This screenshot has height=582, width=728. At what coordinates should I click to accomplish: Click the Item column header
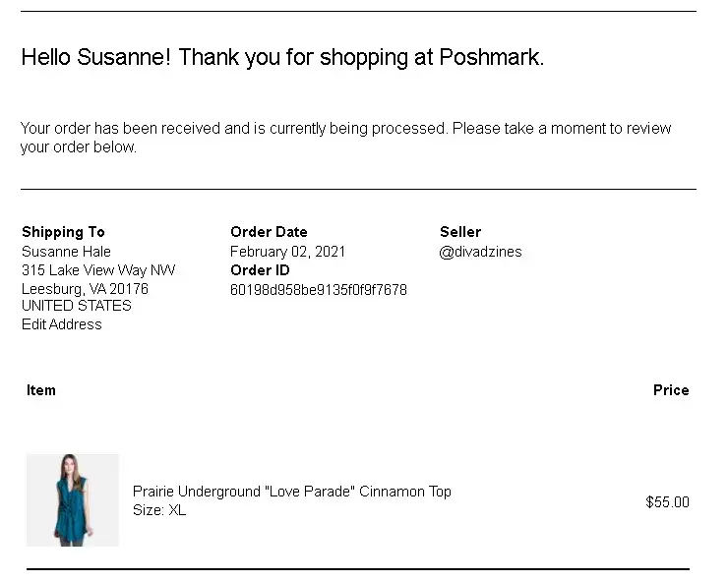pyautogui.click(x=41, y=390)
